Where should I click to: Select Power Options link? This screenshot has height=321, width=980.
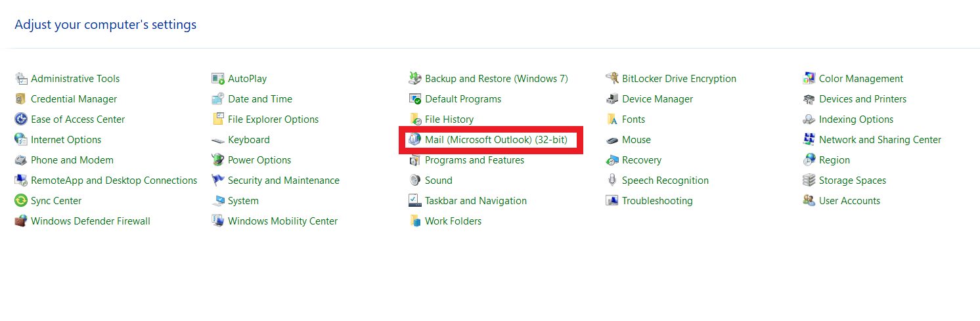(259, 160)
